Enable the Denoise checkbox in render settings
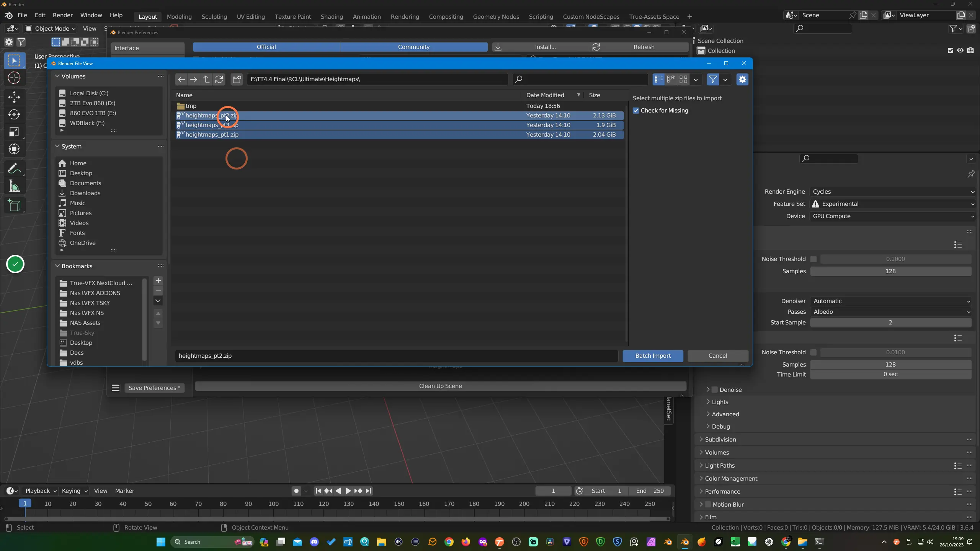The image size is (980, 551). pyautogui.click(x=715, y=390)
